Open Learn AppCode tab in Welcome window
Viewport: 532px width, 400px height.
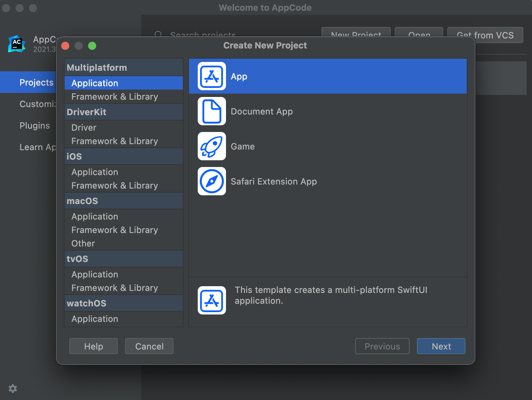click(x=28, y=147)
